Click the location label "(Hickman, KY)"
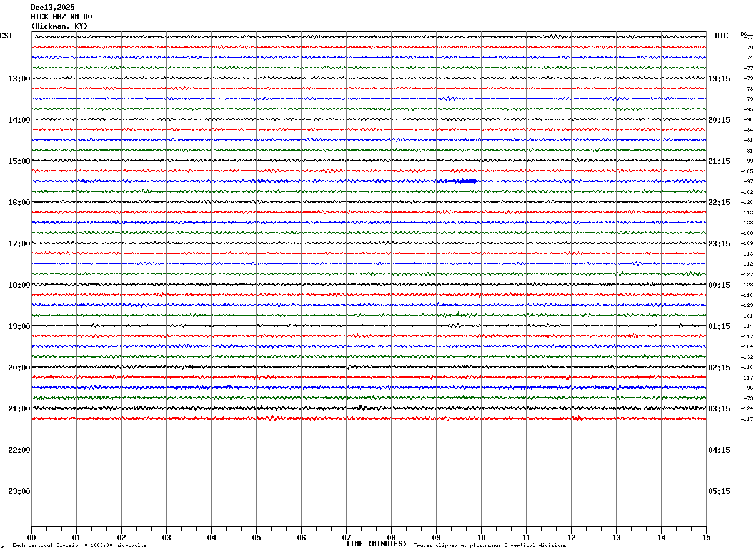Viewport: 756px width, 554px height. [x=59, y=26]
